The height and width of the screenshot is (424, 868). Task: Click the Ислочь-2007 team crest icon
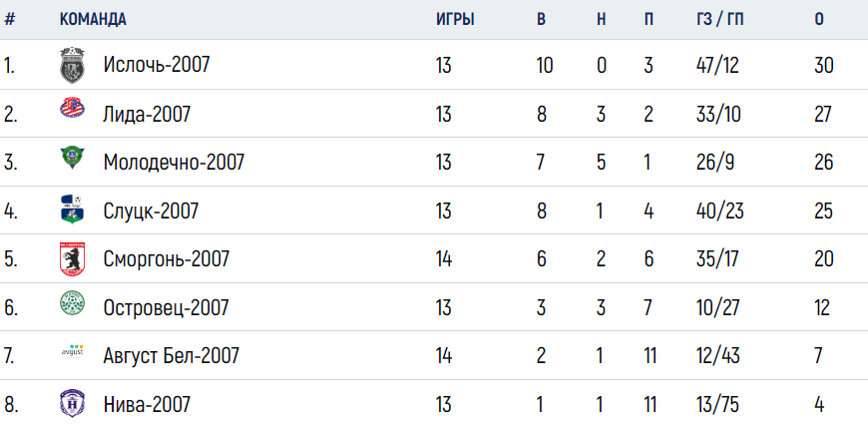[x=72, y=65]
